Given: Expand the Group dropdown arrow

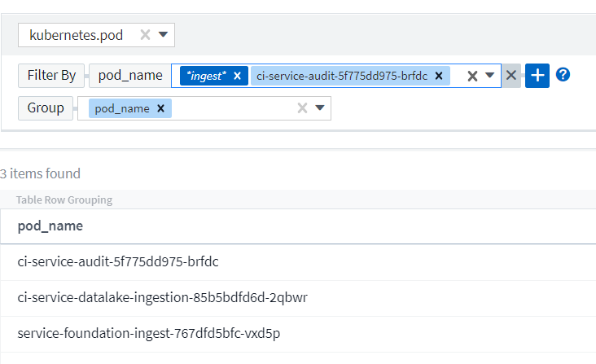Looking at the screenshot, I should coord(320,108).
